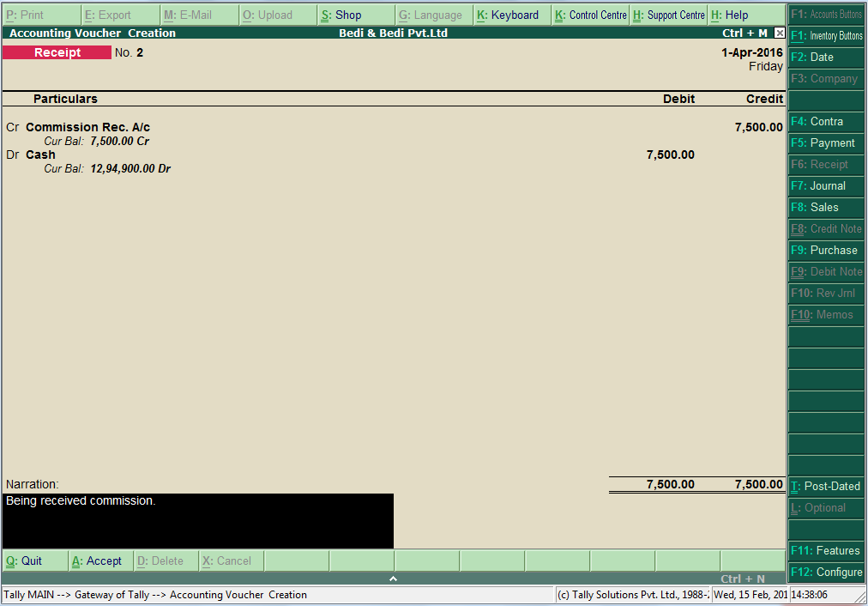Open the Purchase voucher entry
The height and width of the screenshot is (606, 868).
click(x=824, y=251)
